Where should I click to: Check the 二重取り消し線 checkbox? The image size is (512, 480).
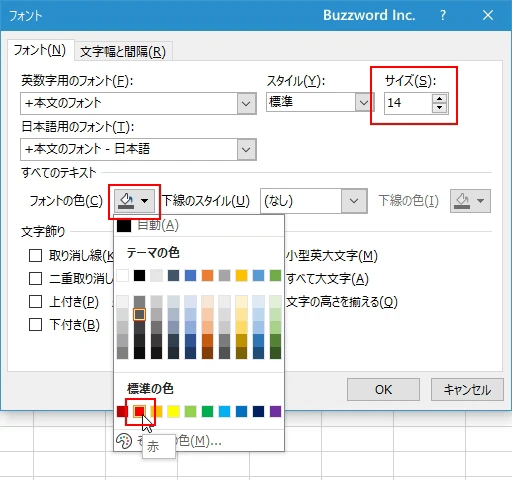click(x=35, y=279)
